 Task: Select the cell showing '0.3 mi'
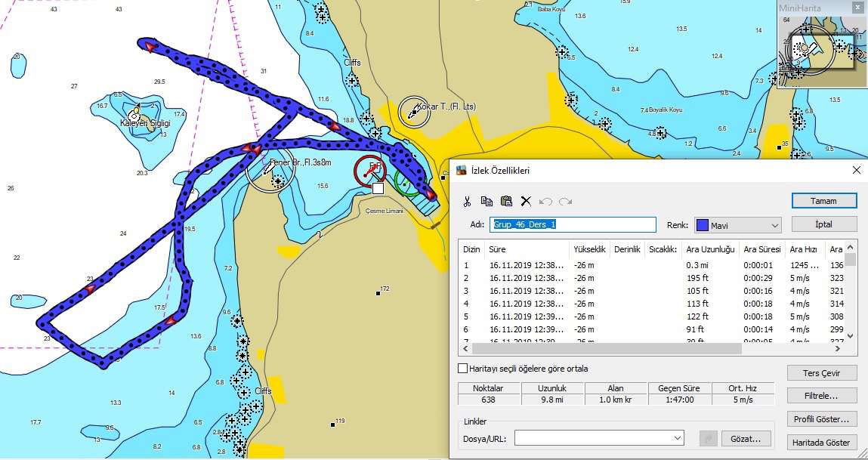tap(697, 265)
